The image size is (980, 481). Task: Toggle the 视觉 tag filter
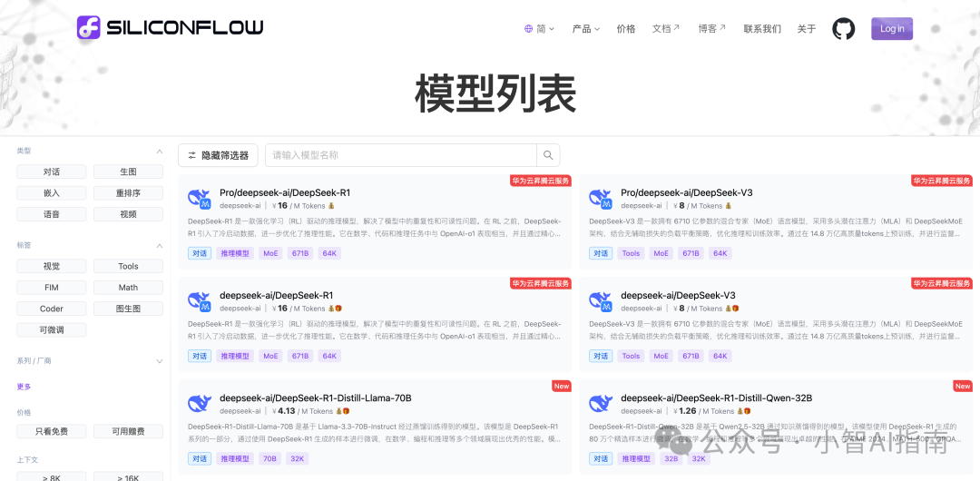coord(52,267)
